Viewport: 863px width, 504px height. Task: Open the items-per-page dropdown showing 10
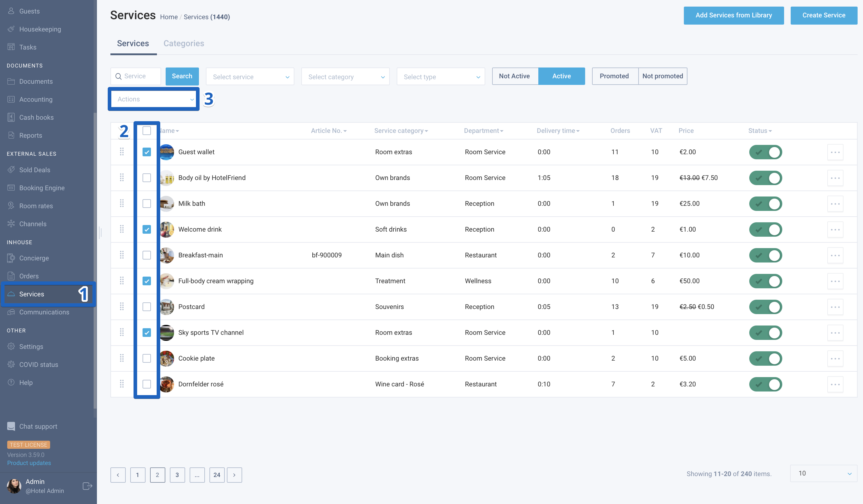824,473
